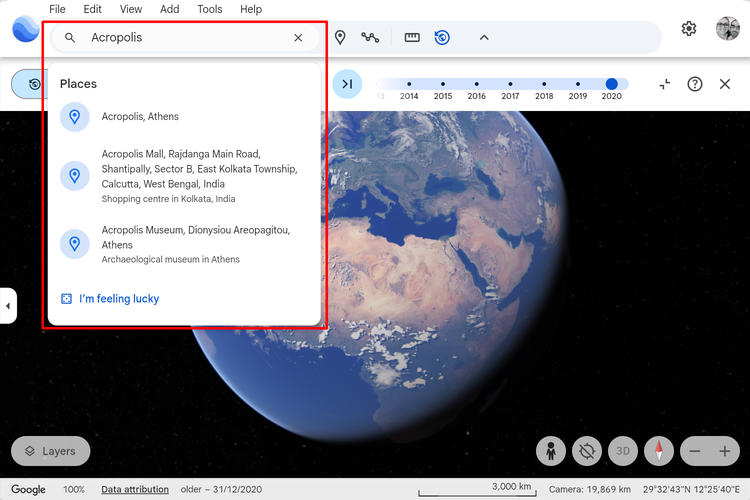Open the Layers button
The image size is (750, 500).
51,451
